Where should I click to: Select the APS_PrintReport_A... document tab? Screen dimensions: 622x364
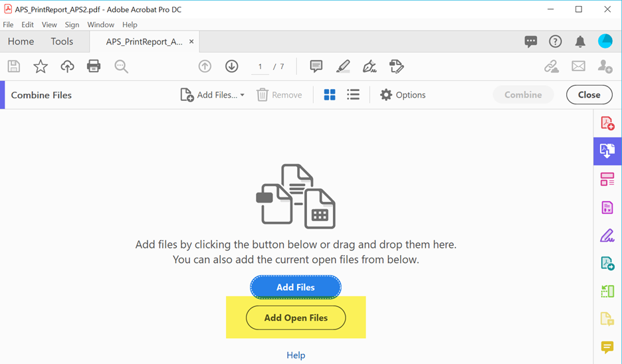tap(144, 42)
